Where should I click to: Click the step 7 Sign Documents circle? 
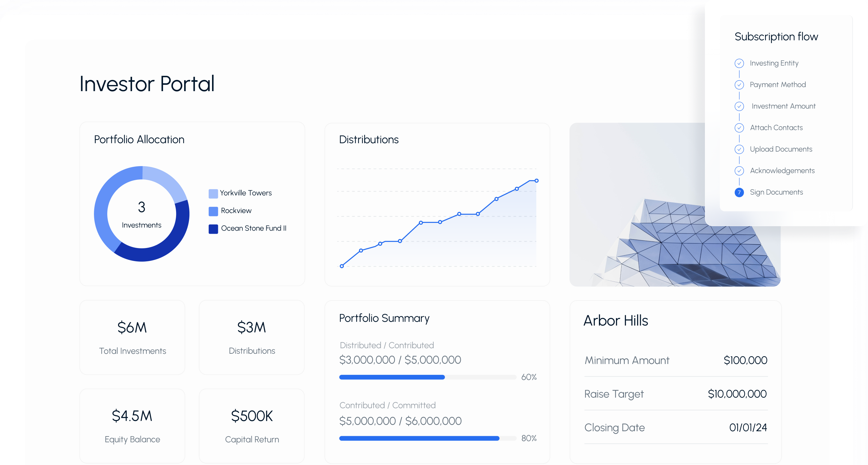tap(739, 193)
